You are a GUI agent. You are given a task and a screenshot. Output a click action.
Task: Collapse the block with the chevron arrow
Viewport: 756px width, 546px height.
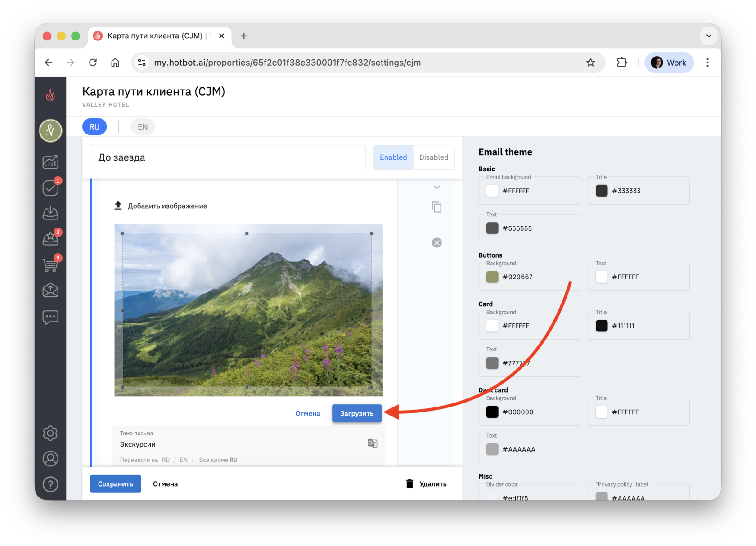tap(436, 187)
